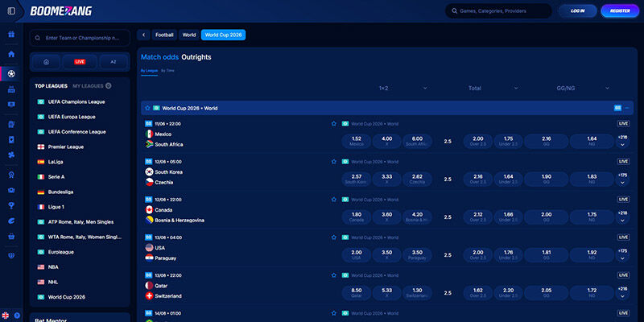Click the Football breadcrumb

pos(164,35)
